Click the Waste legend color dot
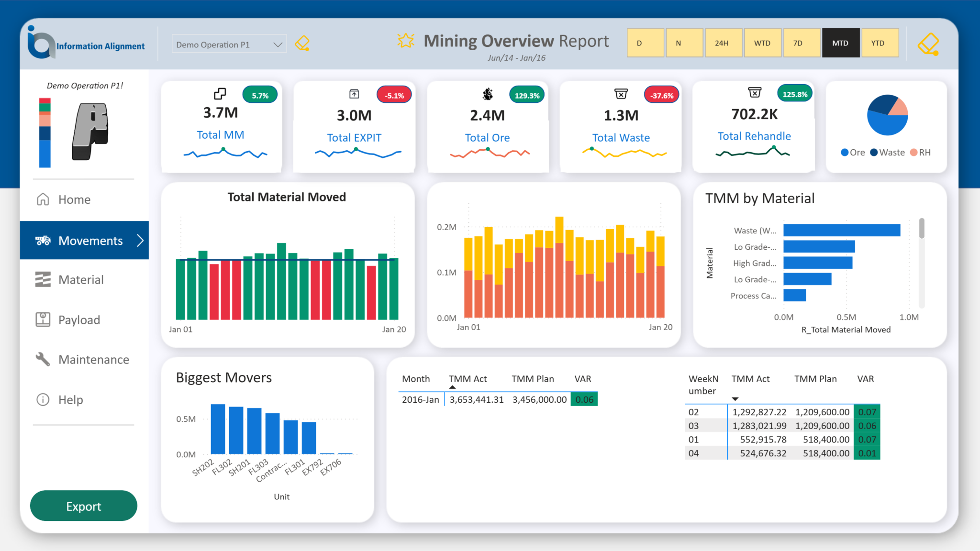The image size is (980, 551). tap(874, 152)
